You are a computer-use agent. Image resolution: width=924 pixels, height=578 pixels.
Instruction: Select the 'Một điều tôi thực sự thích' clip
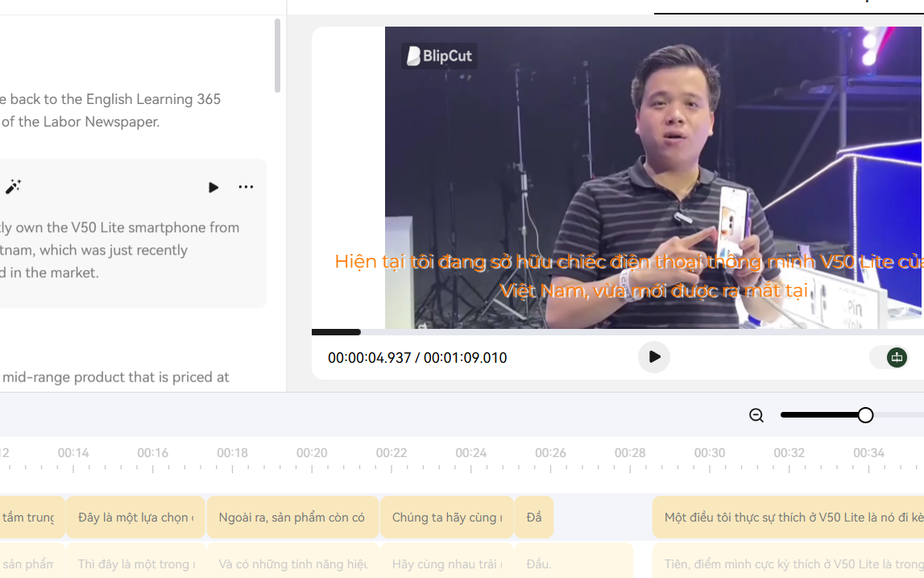[x=788, y=518]
